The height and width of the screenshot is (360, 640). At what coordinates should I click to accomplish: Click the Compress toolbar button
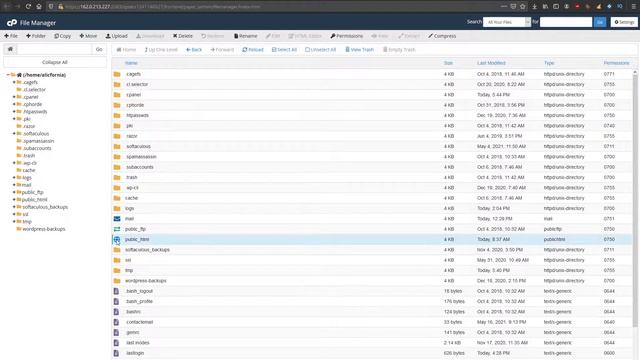coord(442,36)
